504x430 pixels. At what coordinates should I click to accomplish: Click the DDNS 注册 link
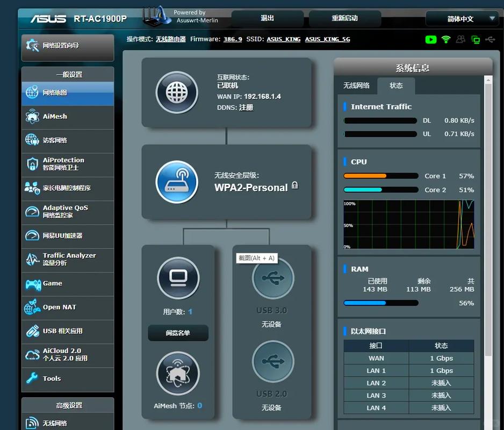click(246, 107)
